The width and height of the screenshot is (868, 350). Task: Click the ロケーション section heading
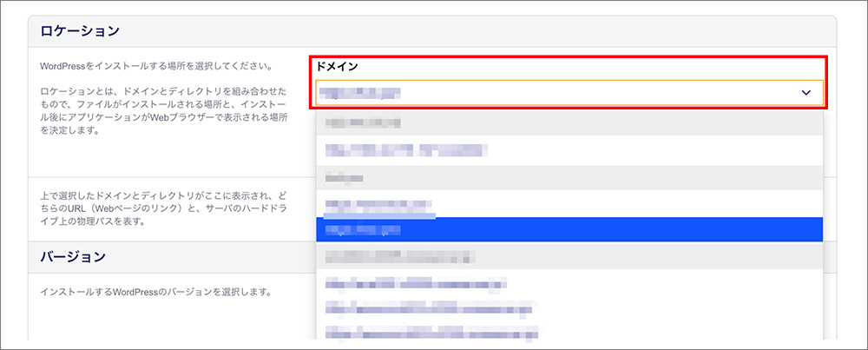(80, 31)
